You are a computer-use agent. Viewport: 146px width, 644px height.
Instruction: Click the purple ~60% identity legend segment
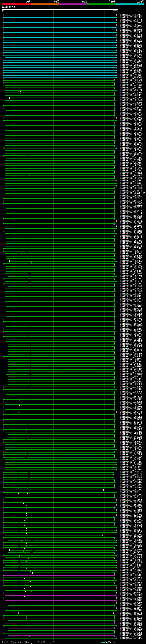coord(73,4)
